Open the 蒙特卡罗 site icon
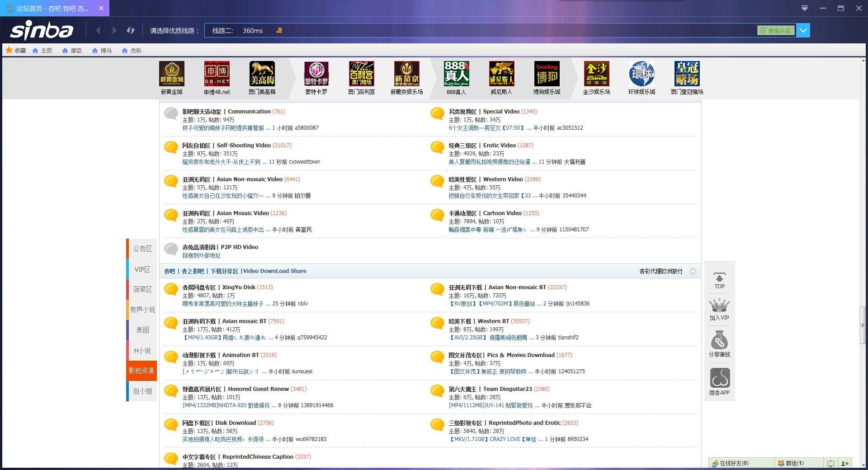Screen dimensions: 868x470 [316, 74]
